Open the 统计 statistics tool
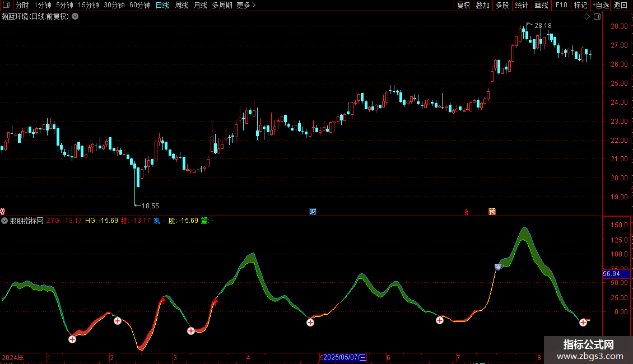The image size is (633, 364). tap(522, 5)
